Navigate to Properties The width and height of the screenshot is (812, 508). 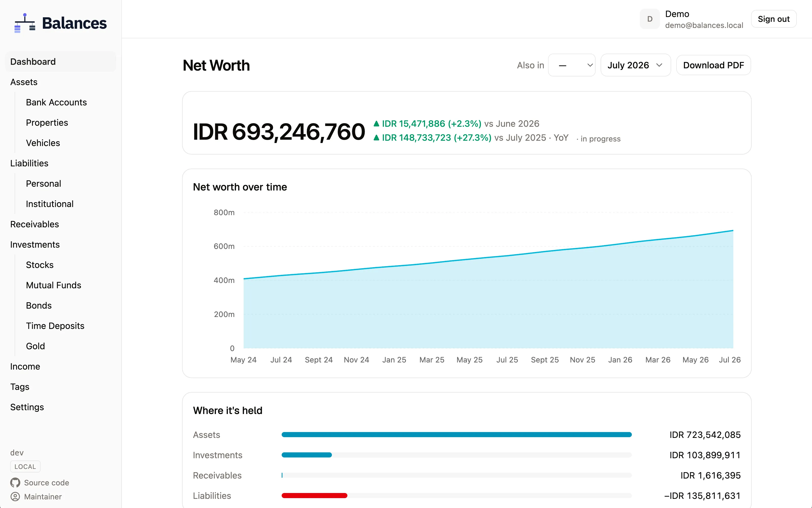coord(47,123)
